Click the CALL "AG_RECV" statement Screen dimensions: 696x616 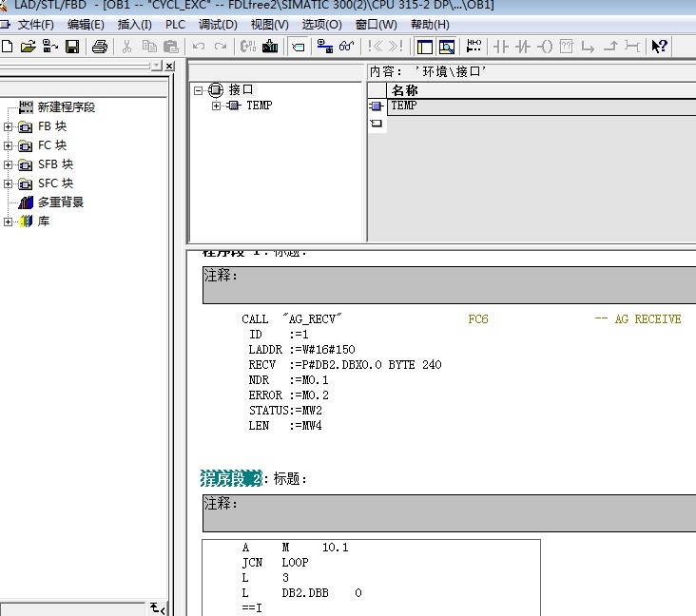pos(292,319)
